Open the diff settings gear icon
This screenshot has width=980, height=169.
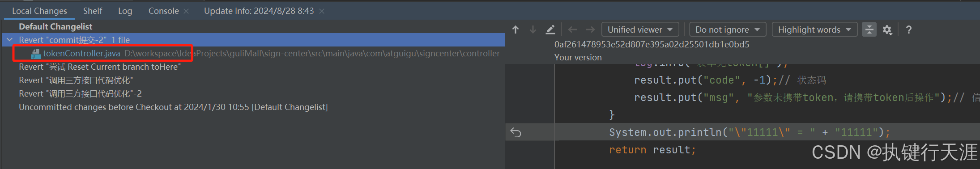tap(887, 30)
